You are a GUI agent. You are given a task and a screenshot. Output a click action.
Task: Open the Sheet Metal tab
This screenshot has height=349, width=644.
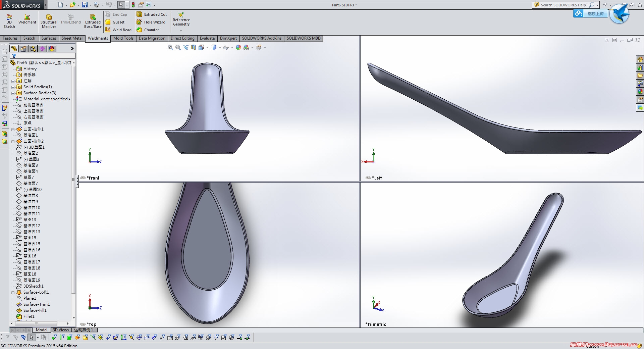pyautogui.click(x=72, y=38)
